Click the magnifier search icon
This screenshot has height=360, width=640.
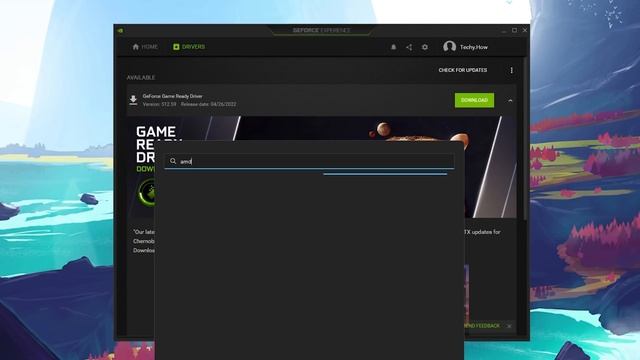173,161
